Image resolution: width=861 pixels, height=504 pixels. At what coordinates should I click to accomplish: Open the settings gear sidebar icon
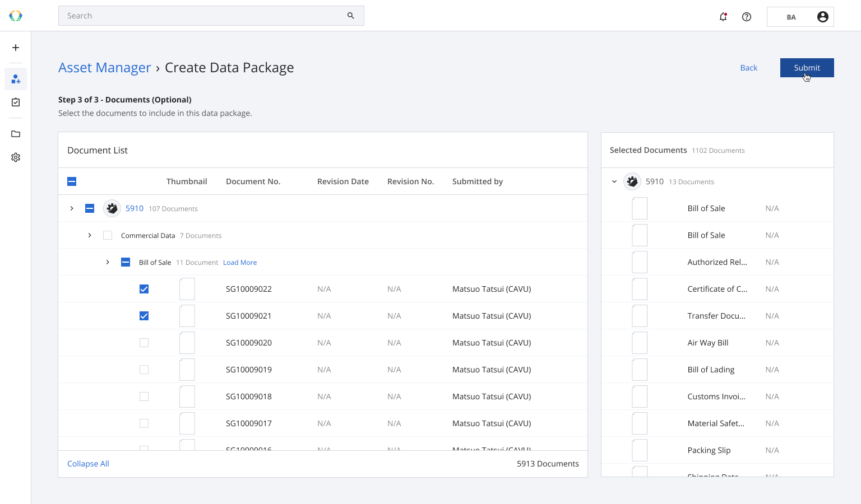tap(16, 157)
